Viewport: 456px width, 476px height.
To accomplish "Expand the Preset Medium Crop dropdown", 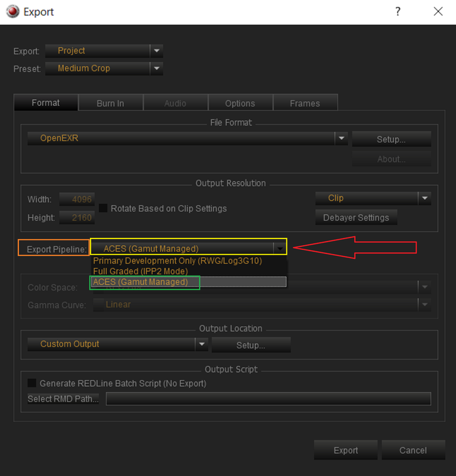I will click(104, 68).
